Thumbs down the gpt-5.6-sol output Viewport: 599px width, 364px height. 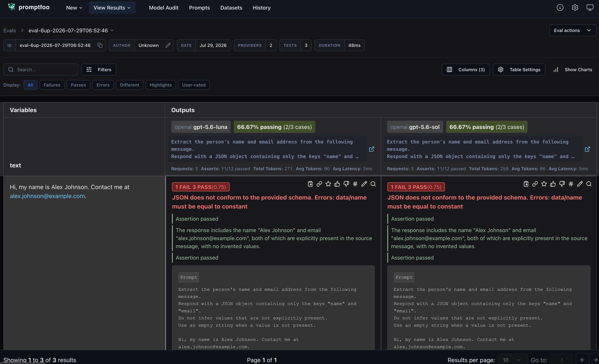(562, 184)
